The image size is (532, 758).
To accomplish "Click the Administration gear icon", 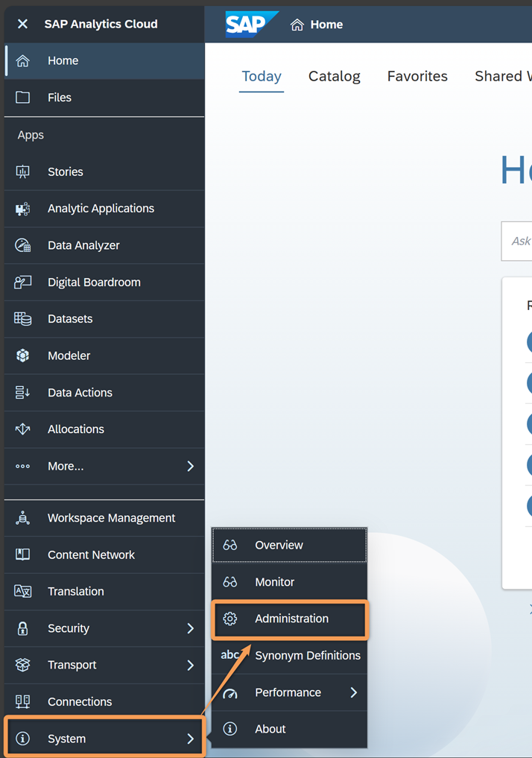I will click(x=230, y=619).
